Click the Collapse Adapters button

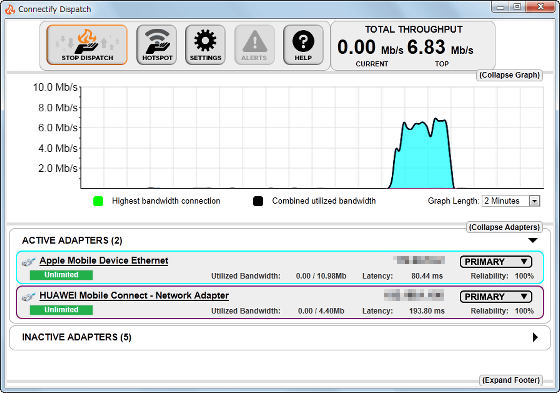pyautogui.click(x=504, y=227)
